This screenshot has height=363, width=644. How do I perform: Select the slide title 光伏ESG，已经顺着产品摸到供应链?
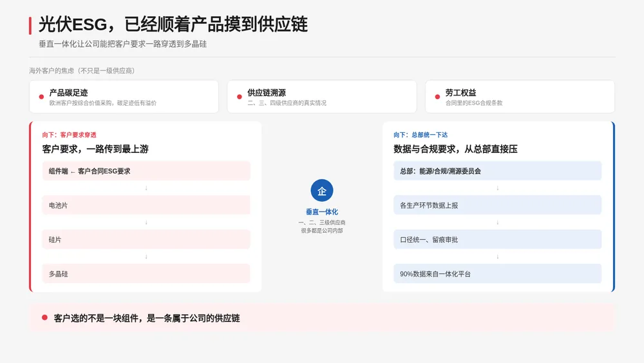click(x=173, y=25)
